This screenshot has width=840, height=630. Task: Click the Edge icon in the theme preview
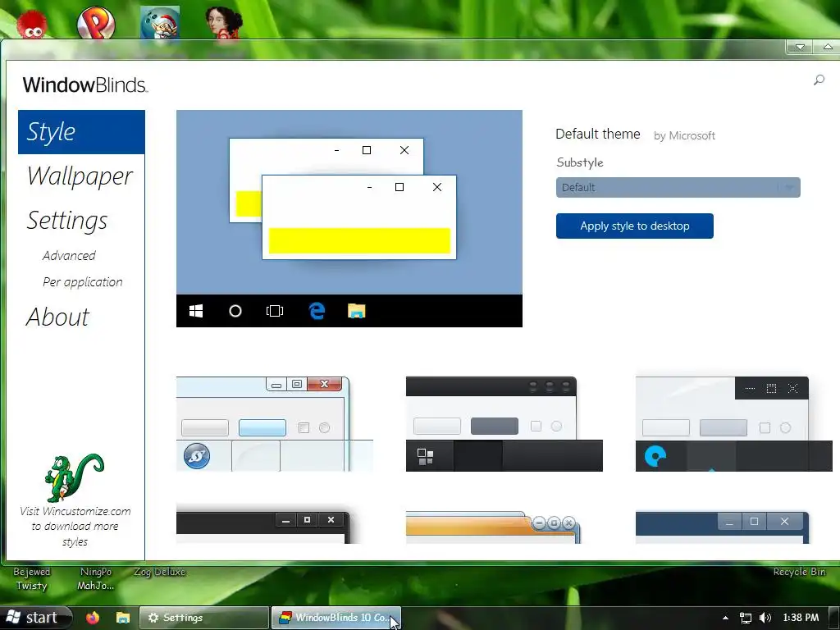317,311
